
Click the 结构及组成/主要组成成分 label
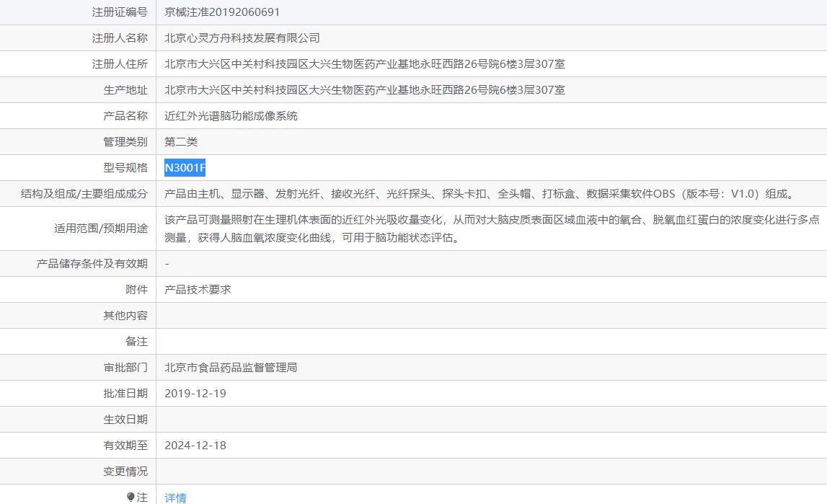(84, 194)
